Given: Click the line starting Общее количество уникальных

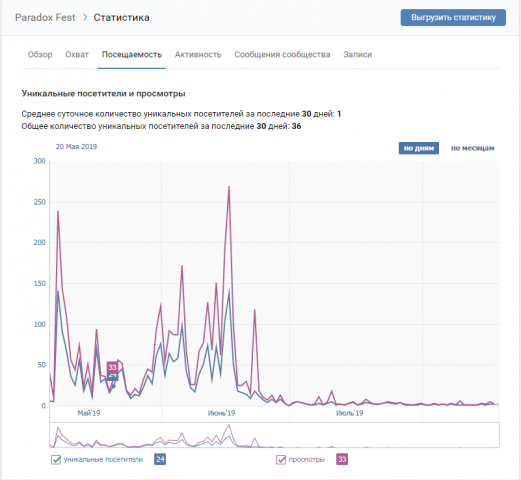Looking at the screenshot, I should click(161, 126).
